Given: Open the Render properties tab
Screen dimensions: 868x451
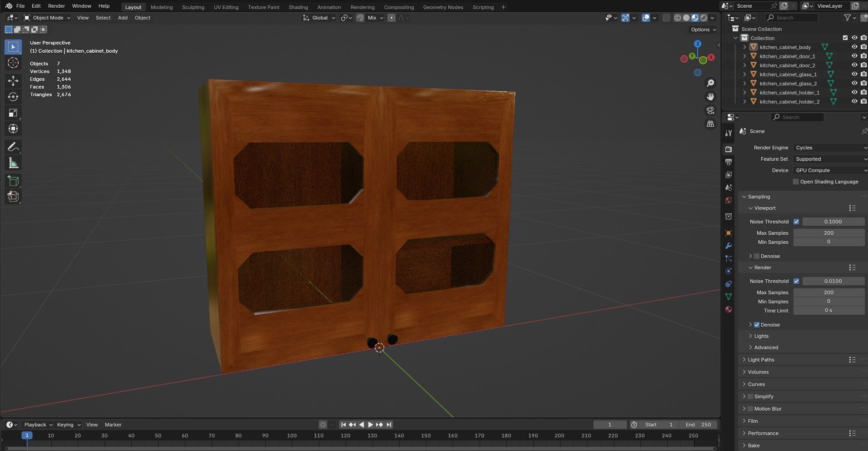Looking at the screenshot, I should 729,149.
